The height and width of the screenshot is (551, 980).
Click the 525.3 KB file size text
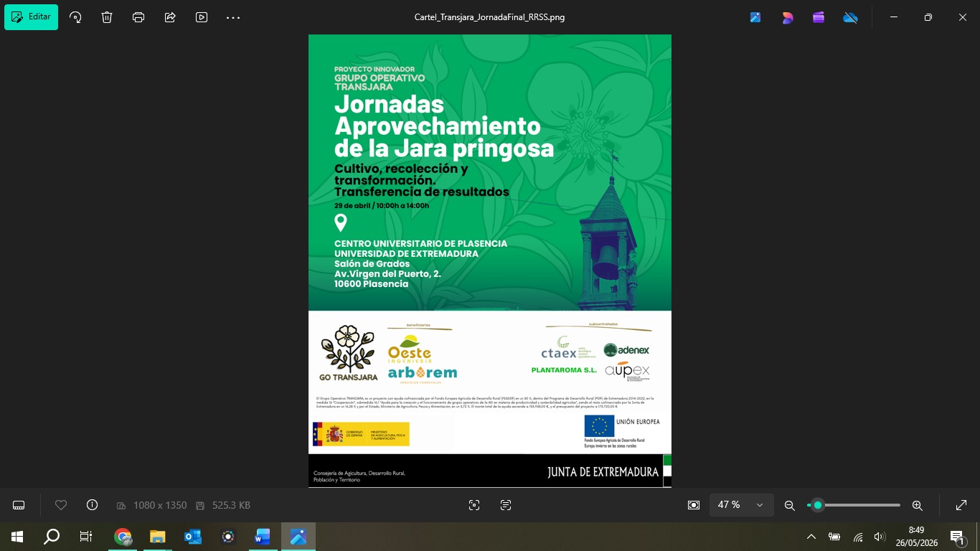click(x=231, y=505)
